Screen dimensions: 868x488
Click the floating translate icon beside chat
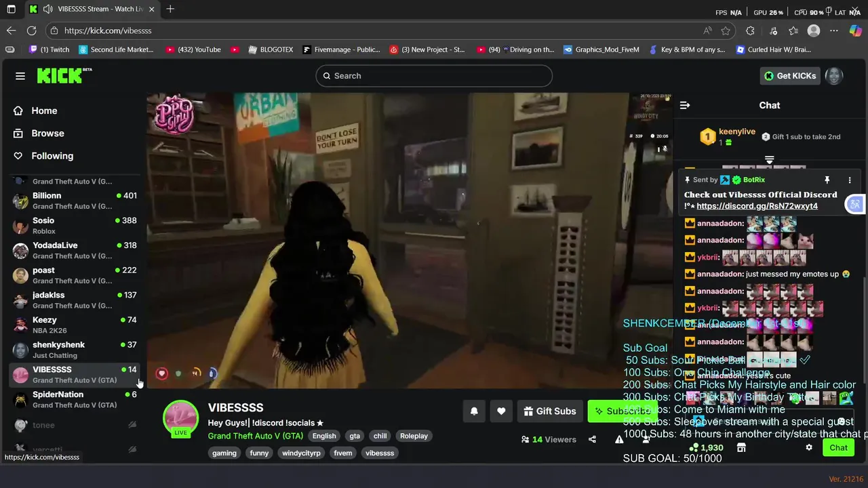pos(855,204)
